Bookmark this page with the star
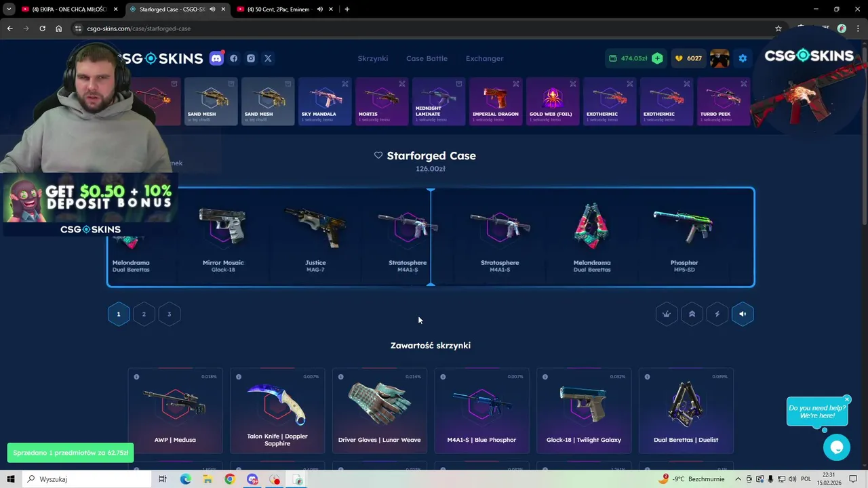Screen dimensions: 868x488 coord(778,28)
